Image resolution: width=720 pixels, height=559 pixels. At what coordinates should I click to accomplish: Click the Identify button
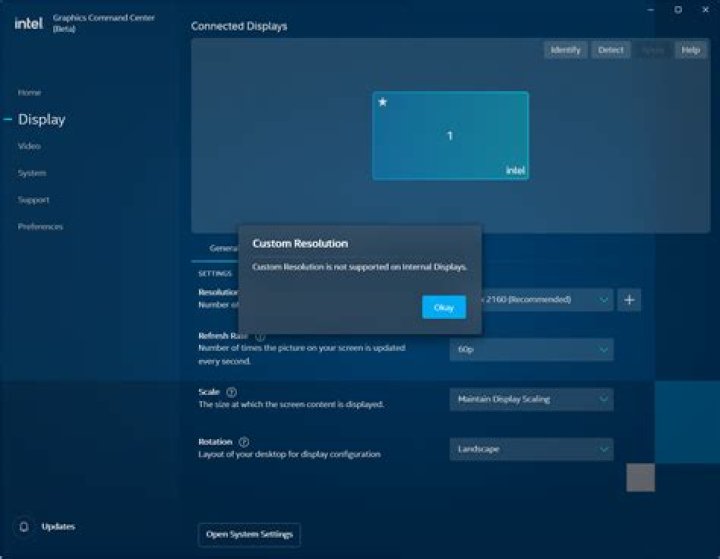[565, 50]
